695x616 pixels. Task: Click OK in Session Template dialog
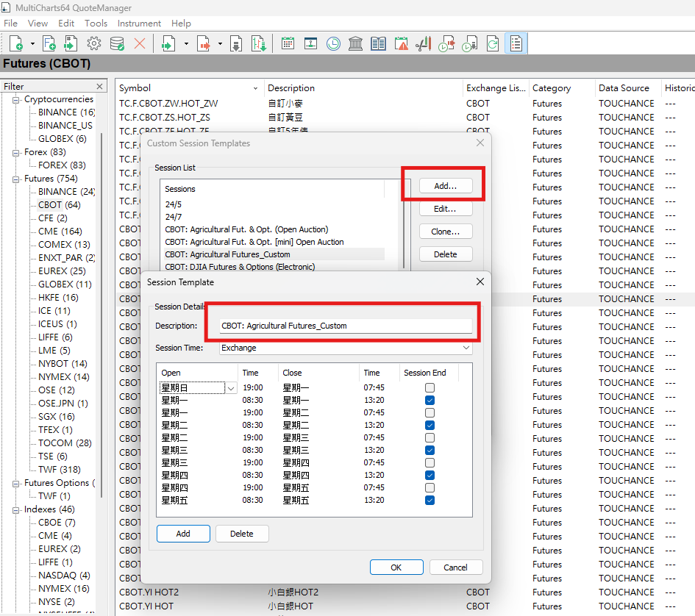(396, 567)
